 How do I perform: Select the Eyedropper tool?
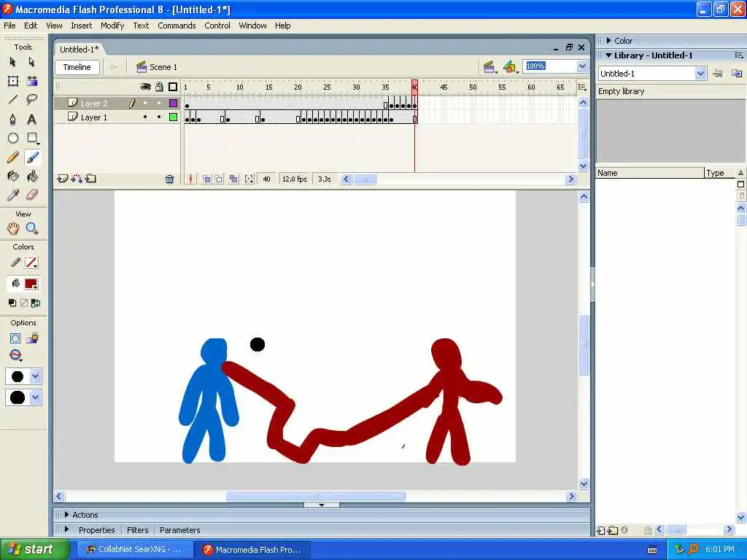point(13,195)
